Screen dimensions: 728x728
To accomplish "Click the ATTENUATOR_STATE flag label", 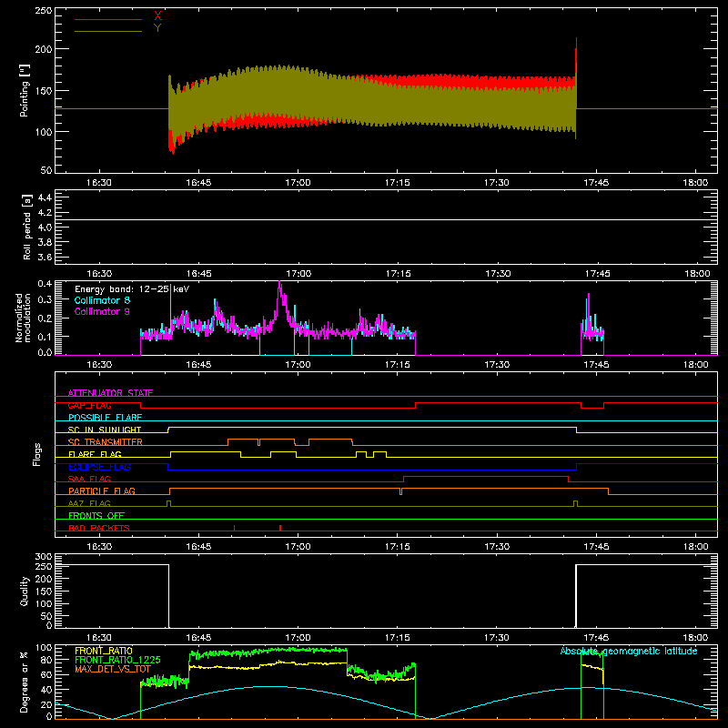I will (110, 393).
